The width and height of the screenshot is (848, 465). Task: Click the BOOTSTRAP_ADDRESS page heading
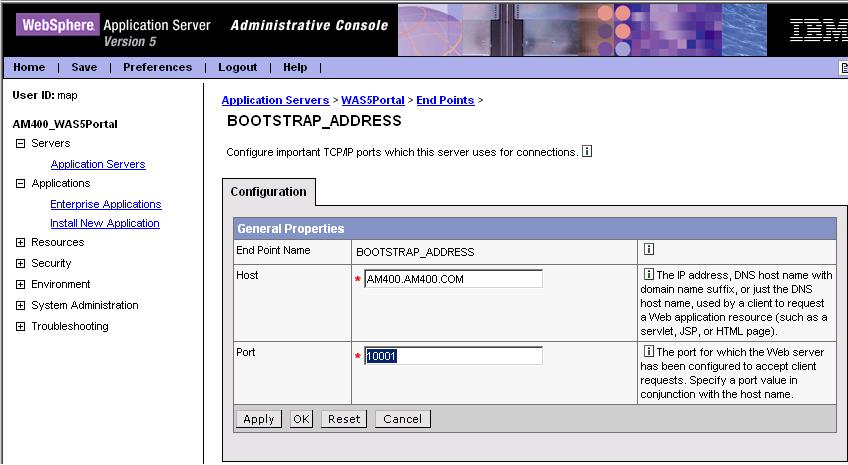[314, 121]
